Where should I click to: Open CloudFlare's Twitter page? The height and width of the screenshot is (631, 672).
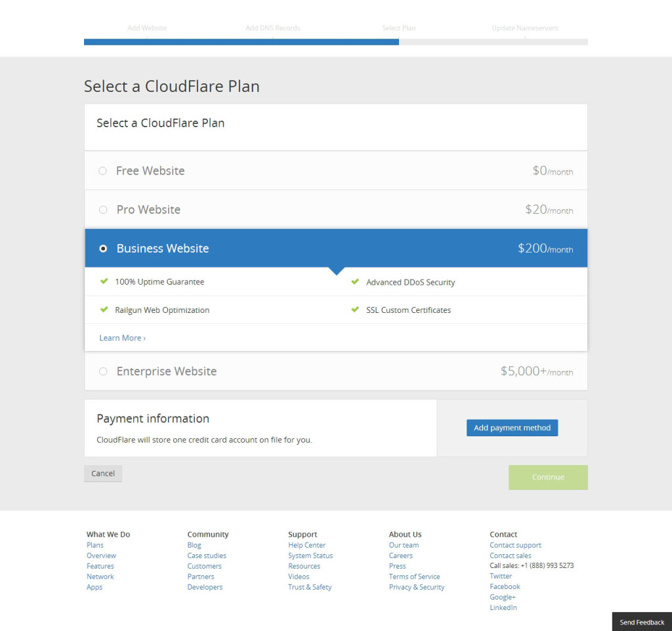click(x=501, y=576)
